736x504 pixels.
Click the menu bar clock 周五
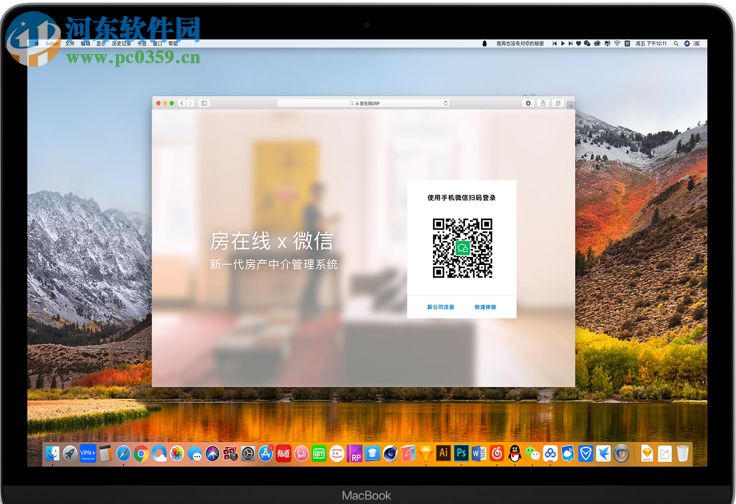coord(651,43)
